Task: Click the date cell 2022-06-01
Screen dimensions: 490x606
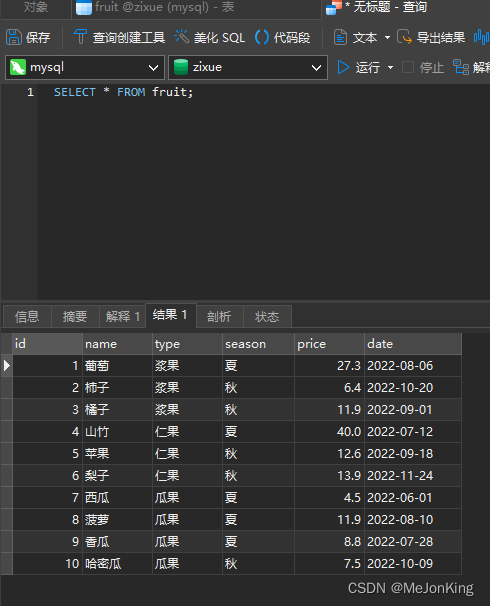Action: pos(413,498)
